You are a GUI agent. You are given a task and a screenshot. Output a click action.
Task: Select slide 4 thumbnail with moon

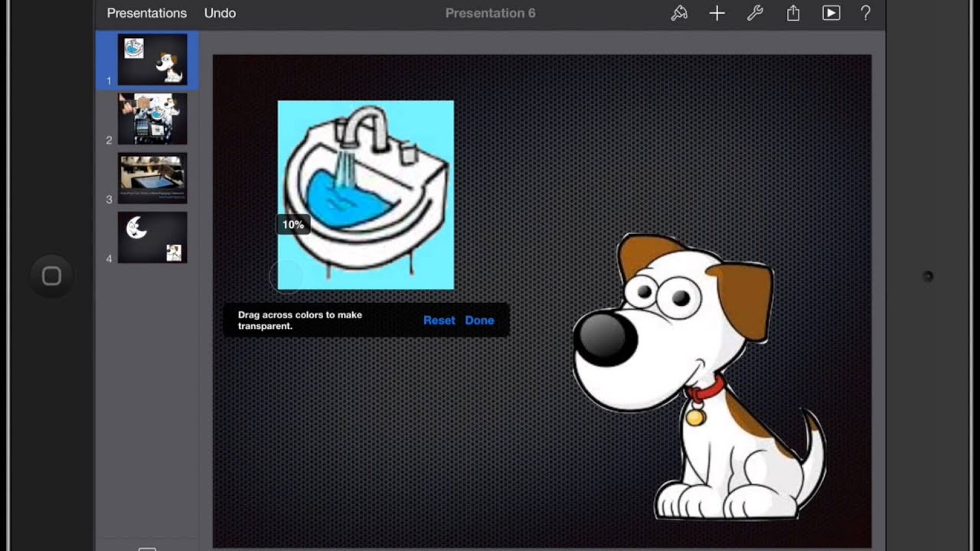tap(152, 237)
